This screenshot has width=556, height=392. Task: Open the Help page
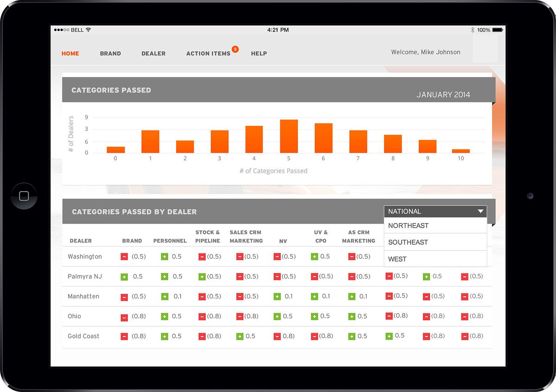click(x=259, y=54)
